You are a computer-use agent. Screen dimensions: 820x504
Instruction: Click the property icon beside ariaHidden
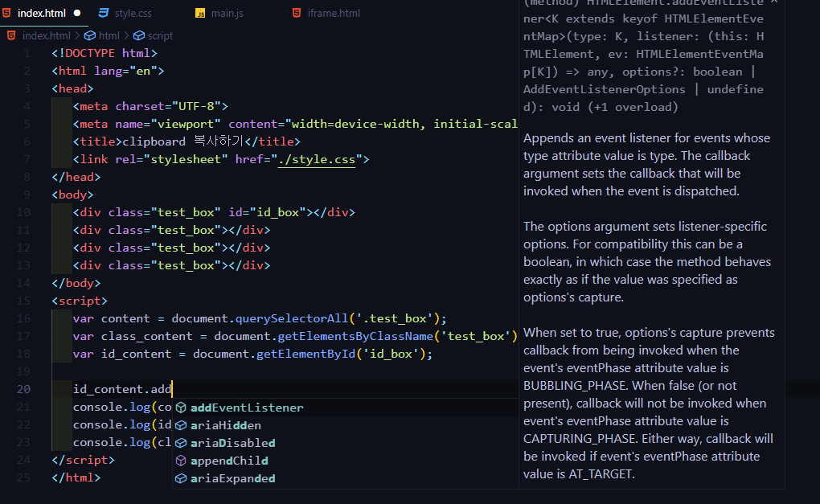pyautogui.click(x=181, y=425)
